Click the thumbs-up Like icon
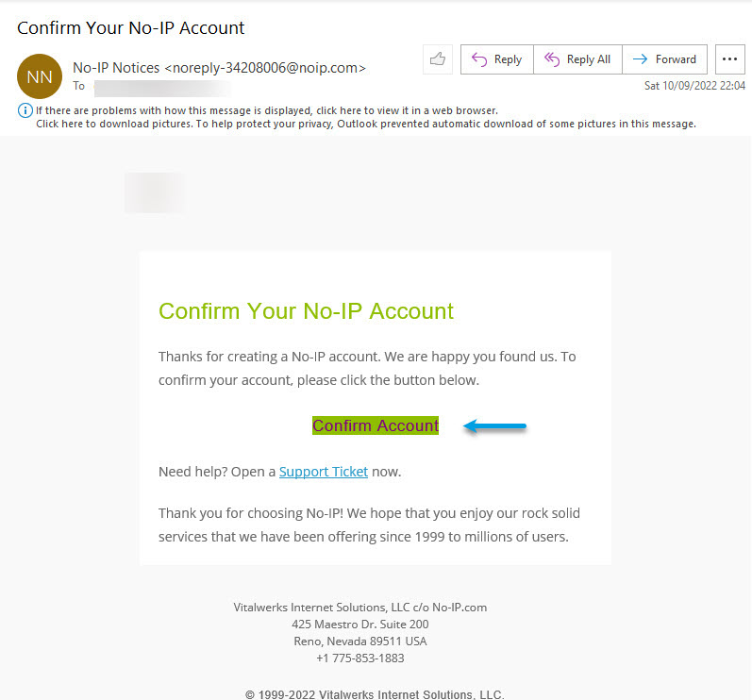This screenshot has height=700, width=752. pos(437,59)
